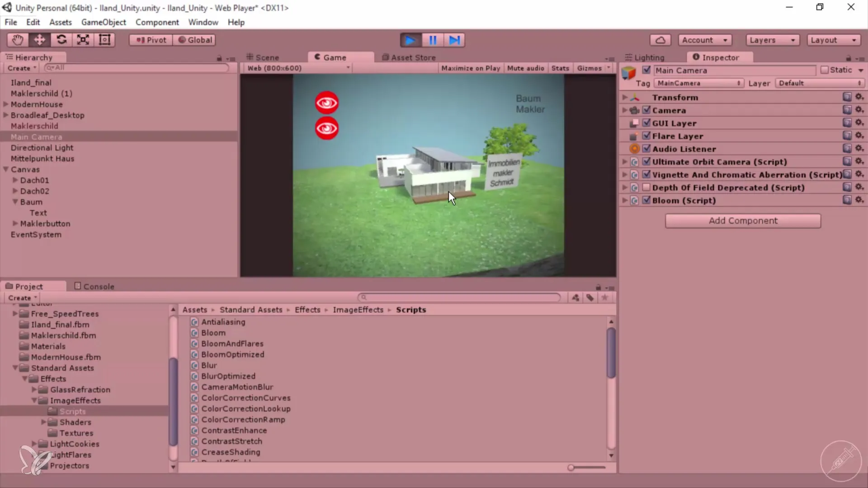Open the Layer Default dropdown
Image resolution: width=868 pixels, height=488 pixels.
point(820,83)
